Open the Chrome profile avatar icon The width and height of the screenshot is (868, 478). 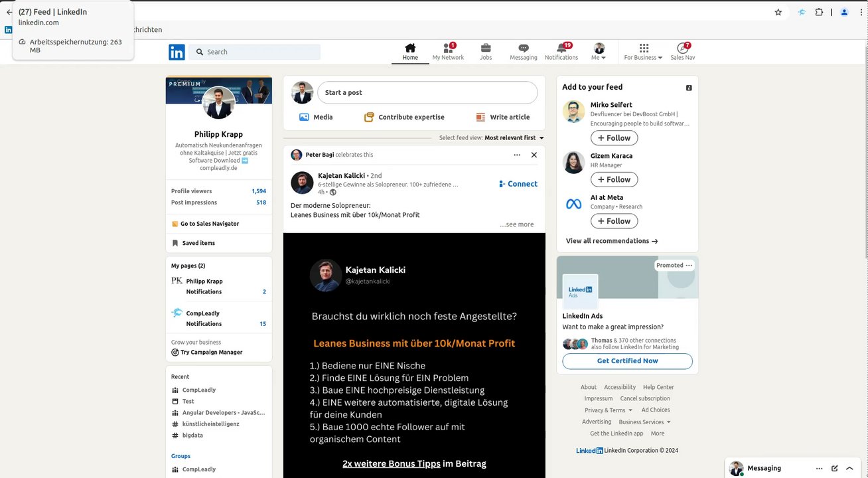844,12
